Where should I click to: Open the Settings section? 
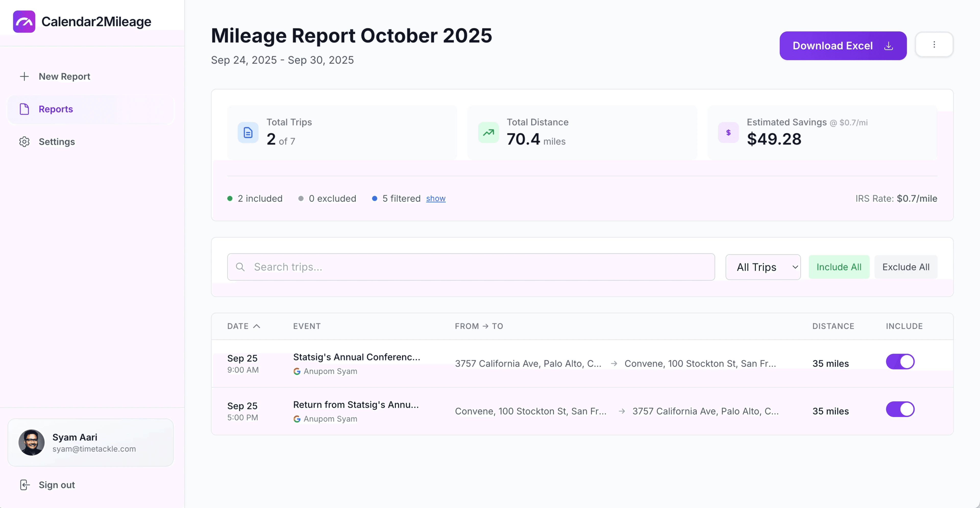coord(57,142)
